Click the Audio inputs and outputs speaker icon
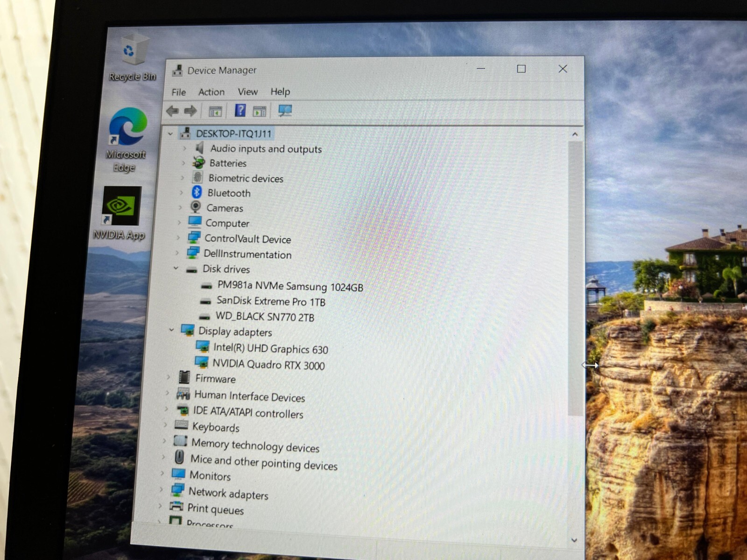Viewport: 747px width, 560px height. click(x=199, y=148)
